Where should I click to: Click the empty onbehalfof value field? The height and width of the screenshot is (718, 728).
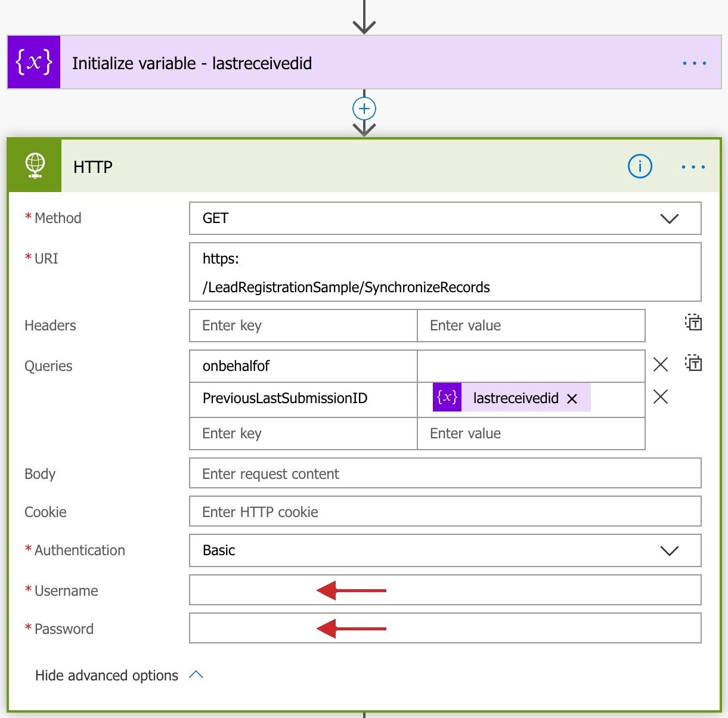pyautogui.click(x=531, y=366)
